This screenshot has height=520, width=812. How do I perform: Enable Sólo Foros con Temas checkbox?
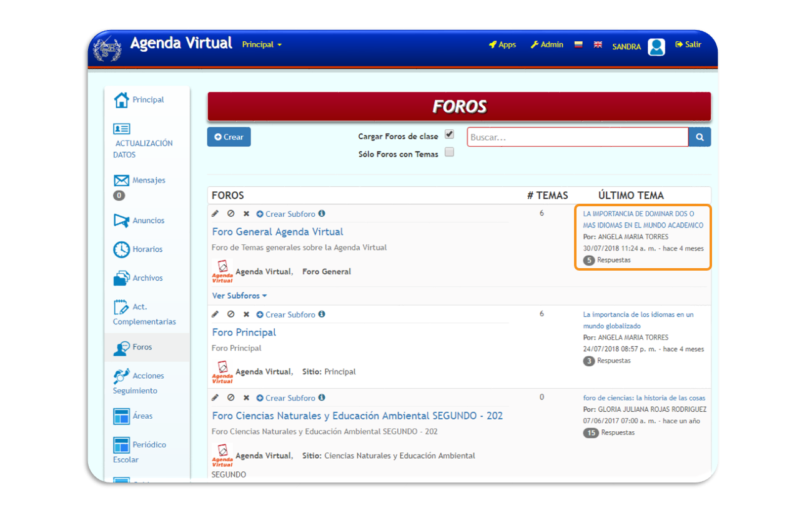pyautogui.click(x=449, y=152)
